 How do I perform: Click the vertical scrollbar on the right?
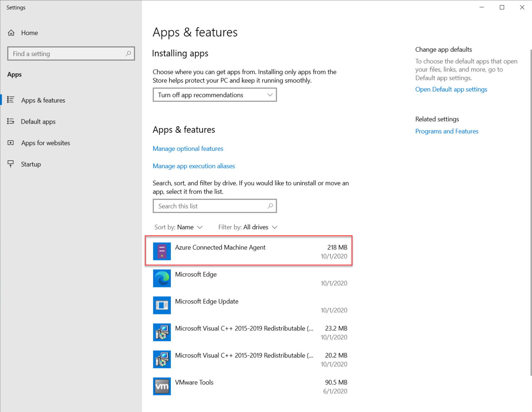click(x=531, y=213)
